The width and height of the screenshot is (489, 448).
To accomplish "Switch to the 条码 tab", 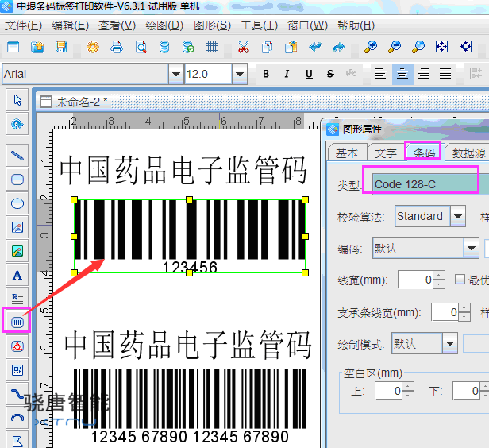I will coord(424,152).
